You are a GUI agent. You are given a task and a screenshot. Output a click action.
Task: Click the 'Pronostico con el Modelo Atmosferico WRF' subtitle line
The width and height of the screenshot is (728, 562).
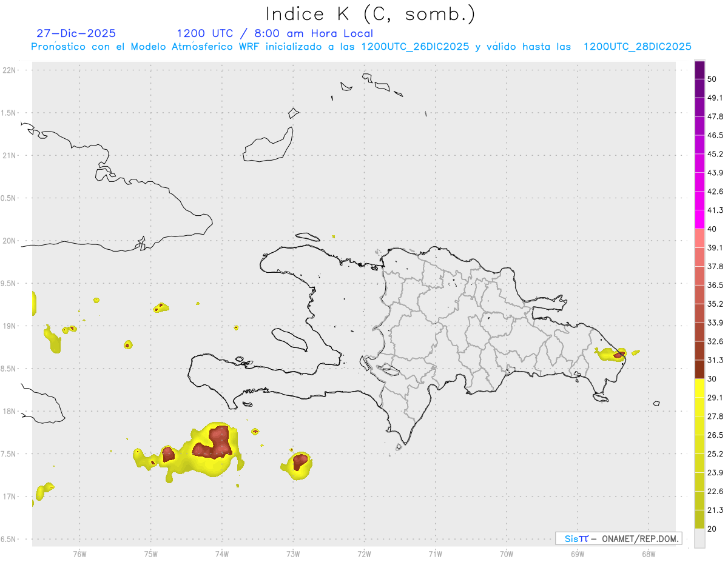[361, 47]
